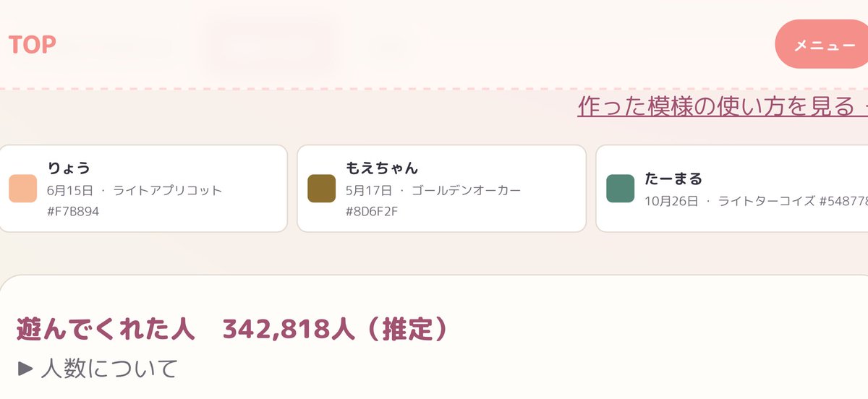Click the 5月17日 birthday text
Screen dimensions: 868x399
coord(369,191)
